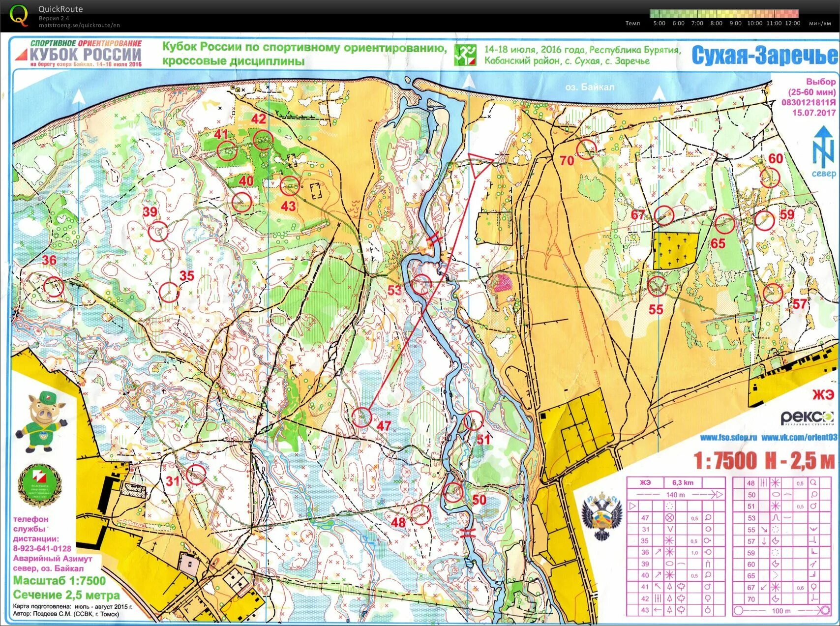Click control circle 43
Viewport: 840px width, 626px height.
click(290, 186)
